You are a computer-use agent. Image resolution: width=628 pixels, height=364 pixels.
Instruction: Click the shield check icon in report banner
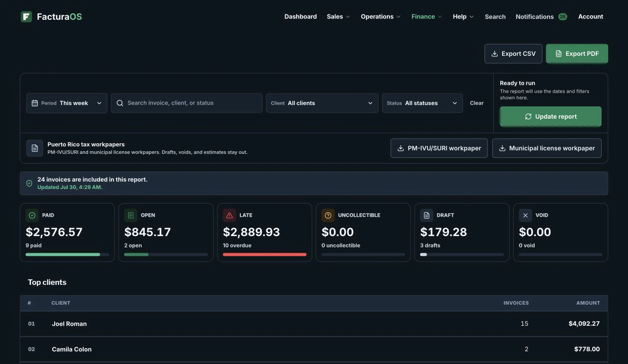(29, 183)
